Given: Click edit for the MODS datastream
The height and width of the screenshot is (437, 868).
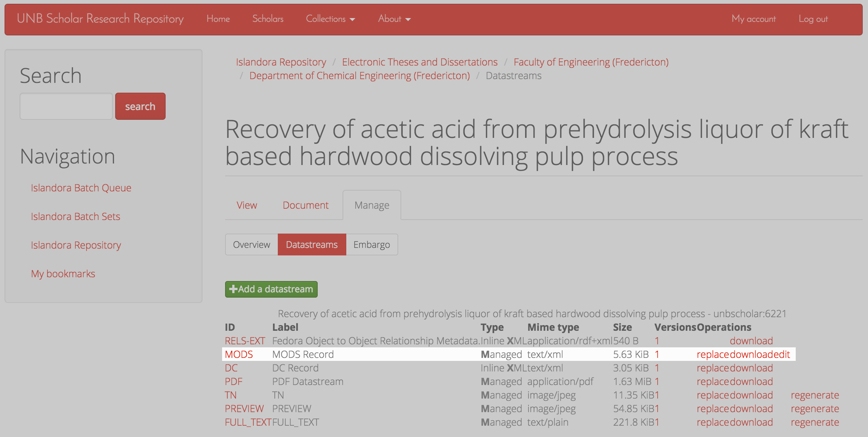Looking at the screenshot, I should [x=781, y=354].
